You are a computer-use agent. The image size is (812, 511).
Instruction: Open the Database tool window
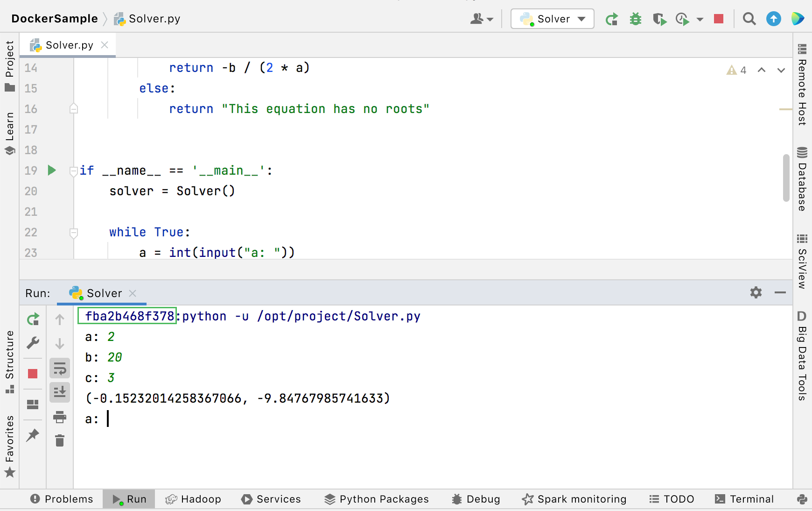(801, 182)
